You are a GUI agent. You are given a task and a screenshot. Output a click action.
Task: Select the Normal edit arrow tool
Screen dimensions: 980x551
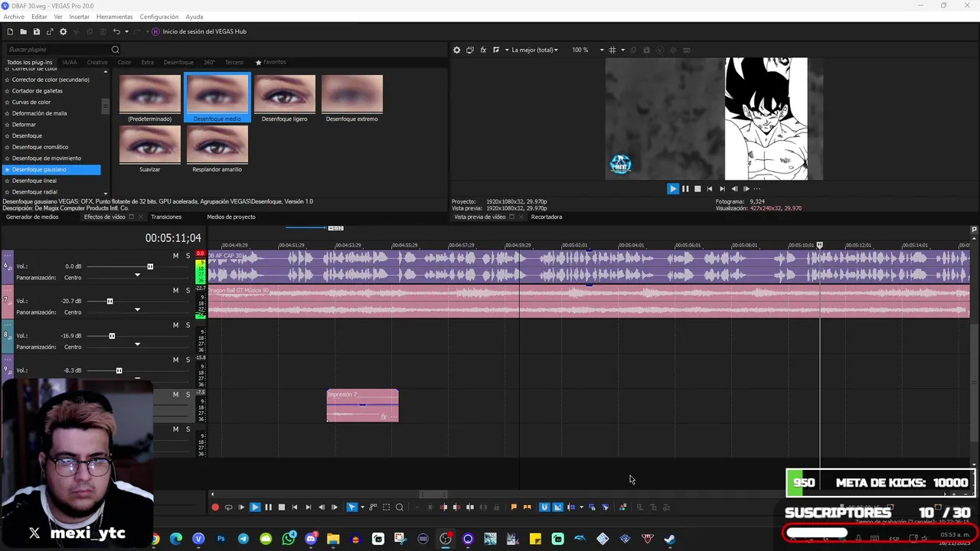coord(351,507)
